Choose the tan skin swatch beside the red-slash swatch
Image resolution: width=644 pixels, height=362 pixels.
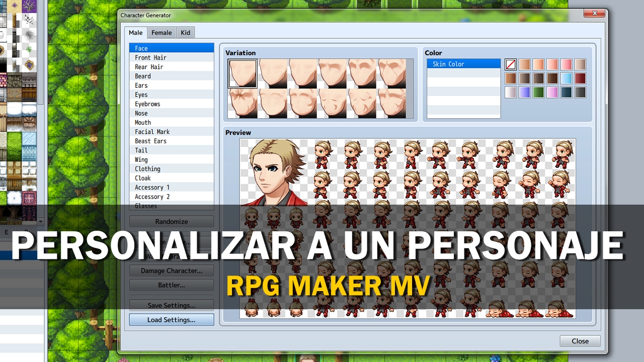[x=525, y=64]
